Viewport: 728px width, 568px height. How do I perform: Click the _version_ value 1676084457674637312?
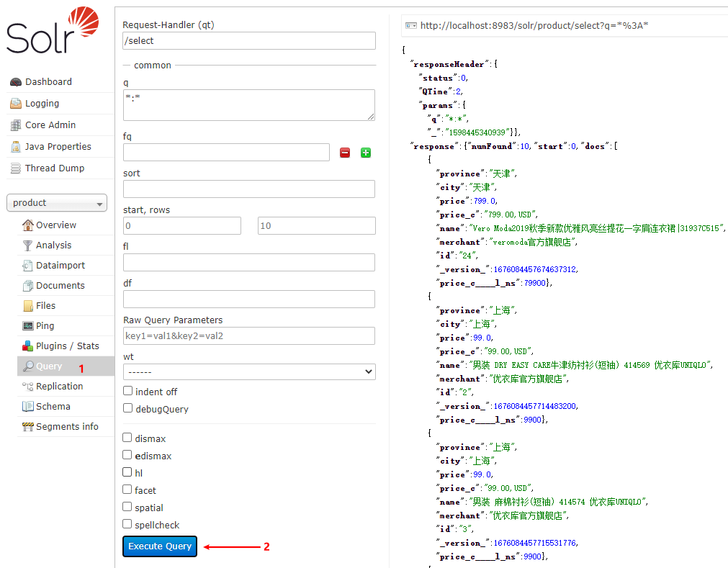click(x=534, y=270)
